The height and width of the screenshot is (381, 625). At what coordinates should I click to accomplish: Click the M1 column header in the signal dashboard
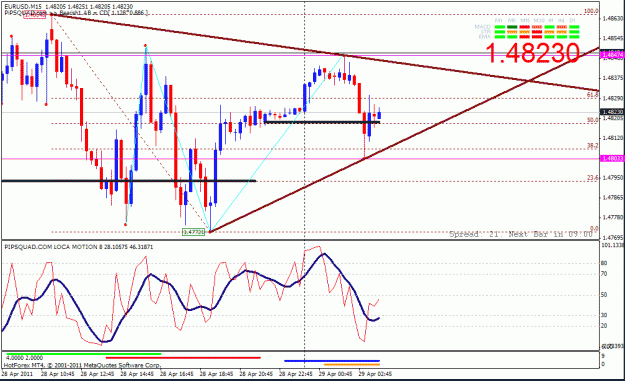tap(499, 20)
